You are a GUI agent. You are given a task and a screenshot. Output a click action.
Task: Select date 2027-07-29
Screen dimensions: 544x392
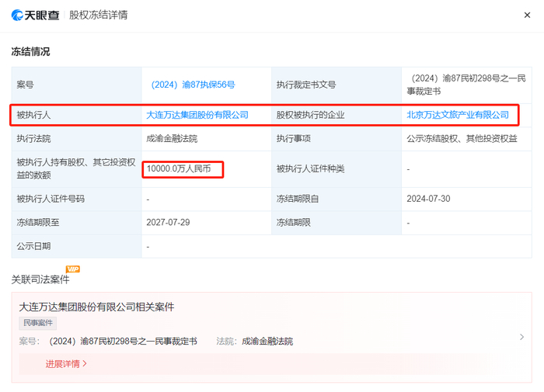(168, 222)
